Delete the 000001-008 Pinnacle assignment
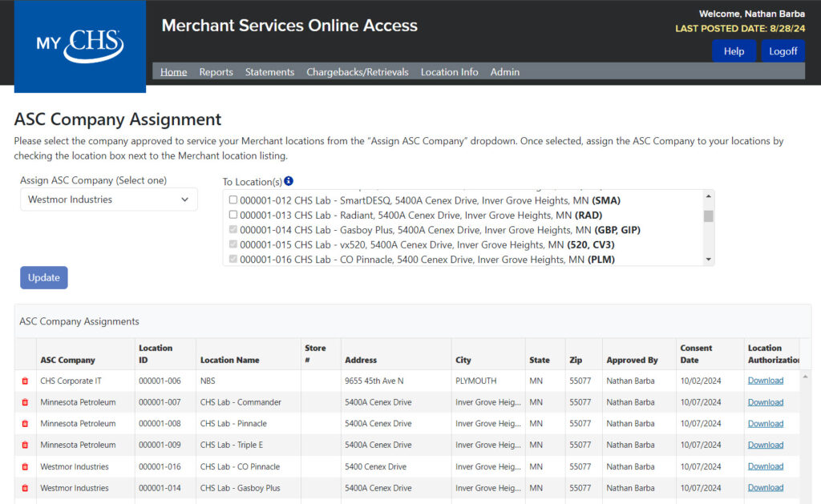The height and width of the screenshot is (504, 821). 25,424
